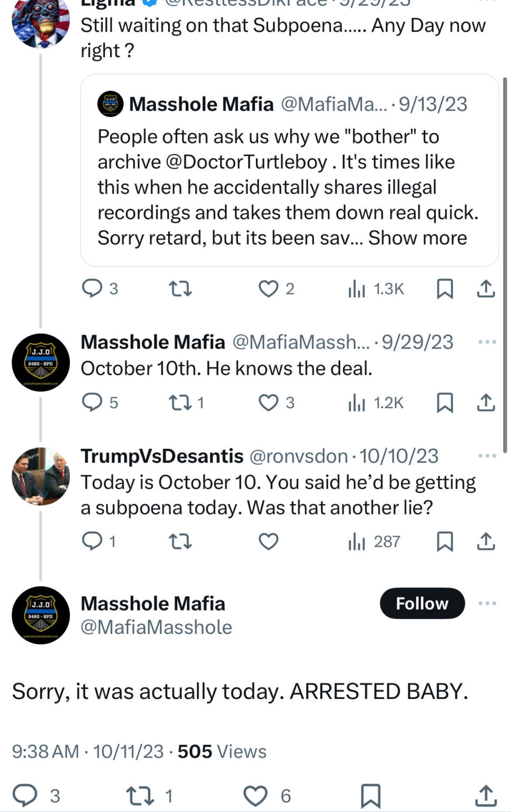Image resolution: width=511 pixels, height=812 pixels.
Task: Share the main tweet at the bottom
Action: (486, 796)
